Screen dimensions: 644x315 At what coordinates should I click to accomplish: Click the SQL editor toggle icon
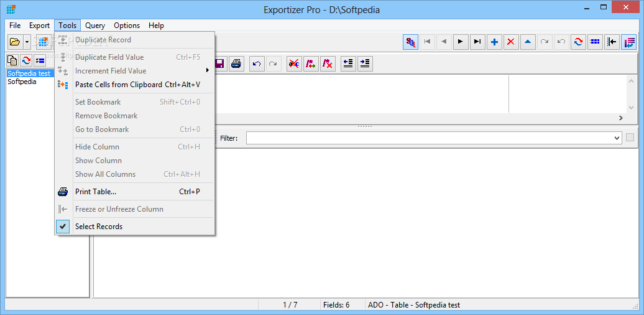(x=411, y=42)
